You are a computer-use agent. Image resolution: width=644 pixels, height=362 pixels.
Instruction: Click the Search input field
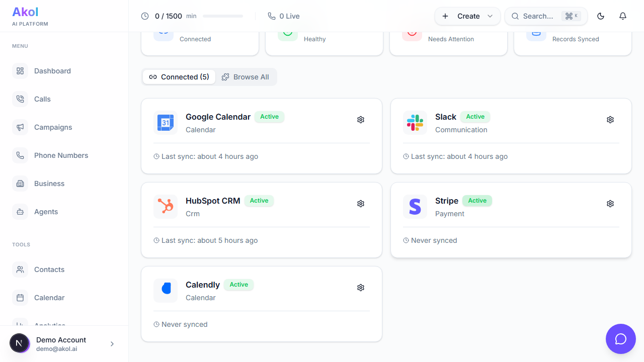click(x=538, y=16)
